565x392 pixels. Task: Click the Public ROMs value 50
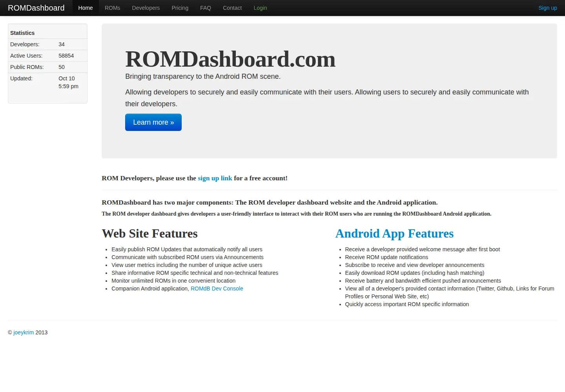coord(62,67)
